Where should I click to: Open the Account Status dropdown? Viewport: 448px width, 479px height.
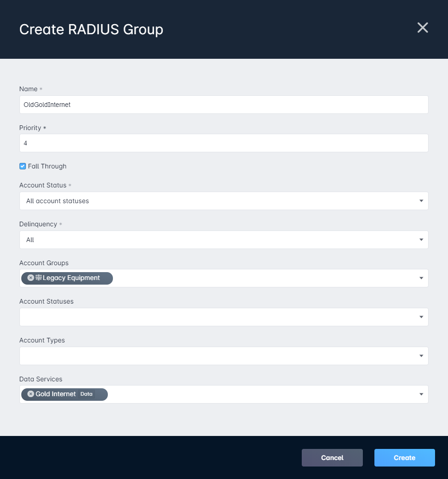point(224,201)
